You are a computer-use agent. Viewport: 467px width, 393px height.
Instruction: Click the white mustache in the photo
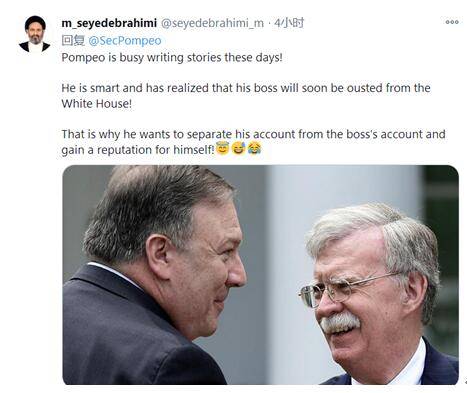click(x=340, y=323)
